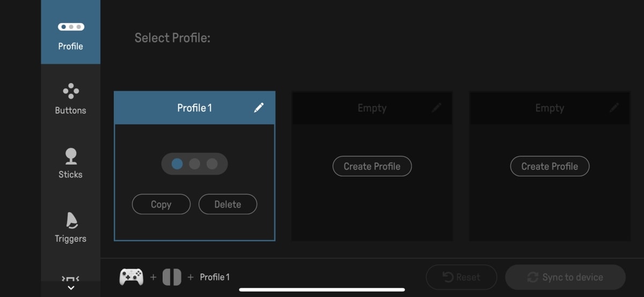This screenshot has width=644, height=297.
Task: Open the Triggers settings section
Action: point(70,227)
